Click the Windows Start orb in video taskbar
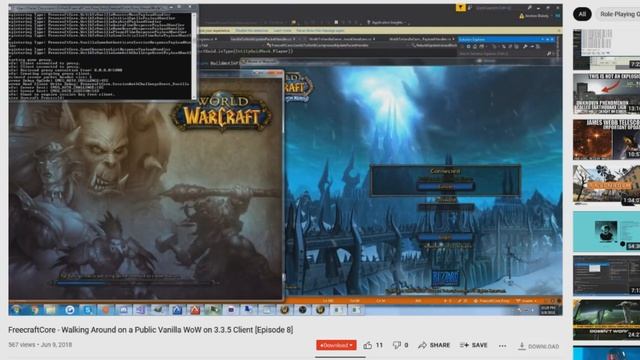Screen dimensions: 640x360 tap(16, 310)
